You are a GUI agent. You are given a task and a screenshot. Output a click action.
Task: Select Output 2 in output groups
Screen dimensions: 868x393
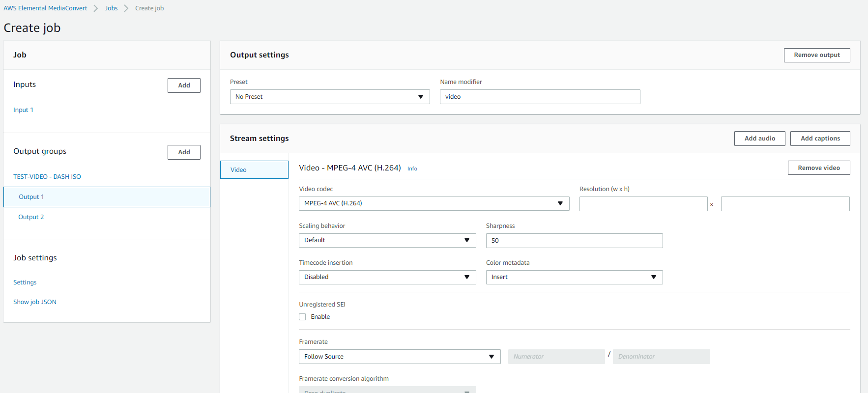click(x=31, y=217)
